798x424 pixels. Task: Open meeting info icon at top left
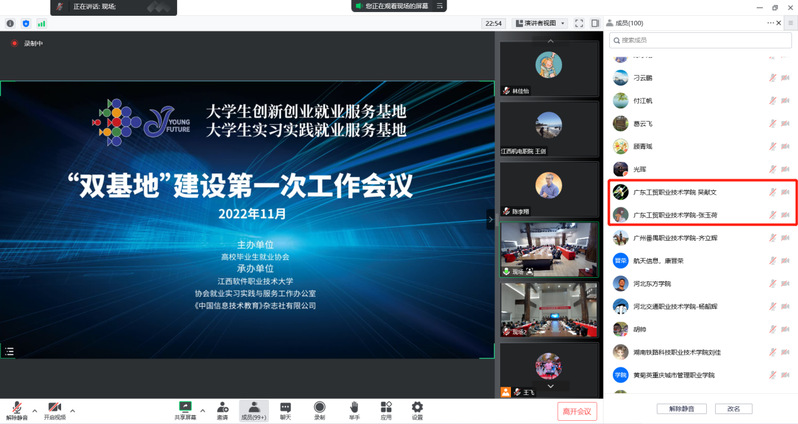tap(10, 23)
